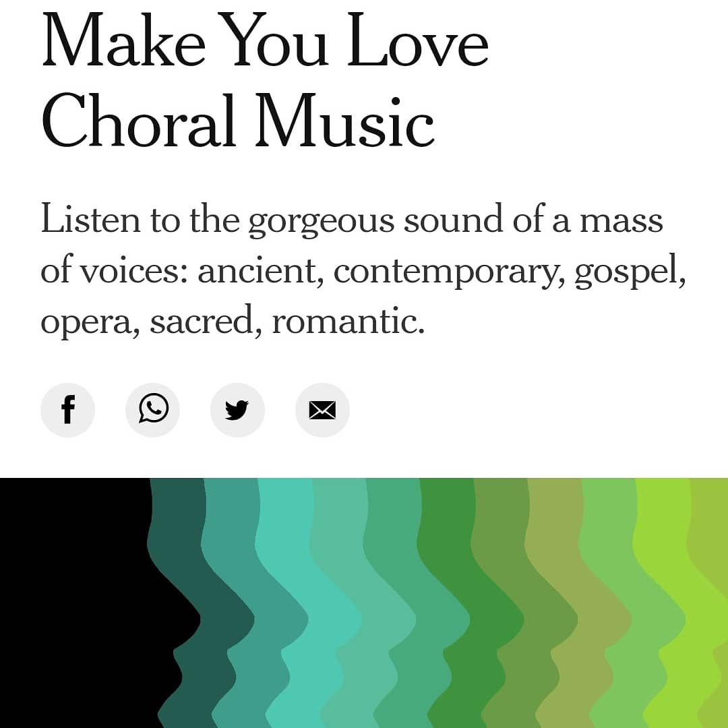Email article using envelope icon
Screen dimensions: 728x728
[322, 410]
